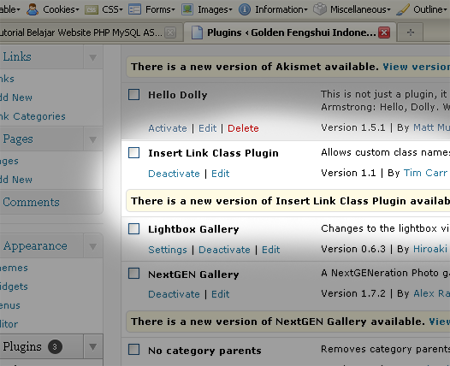Open Menus under Appearance
This screenshot has width=450, height=366.
pos(10,305)
